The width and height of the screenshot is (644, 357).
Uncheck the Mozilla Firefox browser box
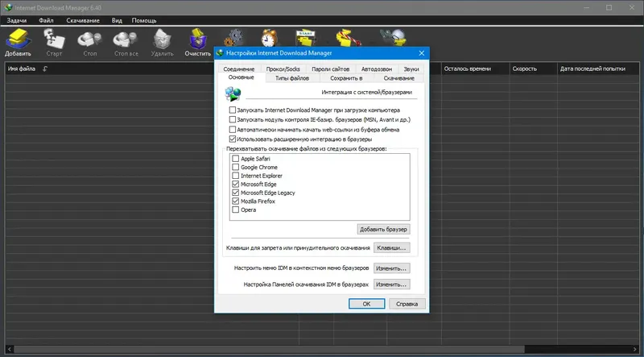[235, 201]
